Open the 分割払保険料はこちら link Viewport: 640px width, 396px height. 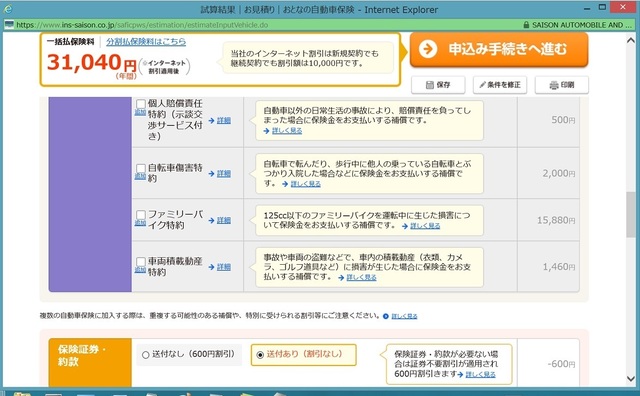tap(146, 42)
